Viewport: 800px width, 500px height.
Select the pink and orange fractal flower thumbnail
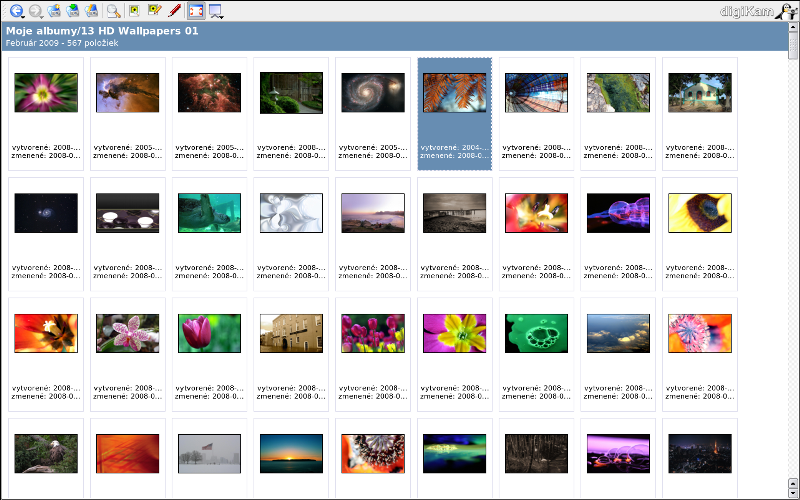coord(700,333)
